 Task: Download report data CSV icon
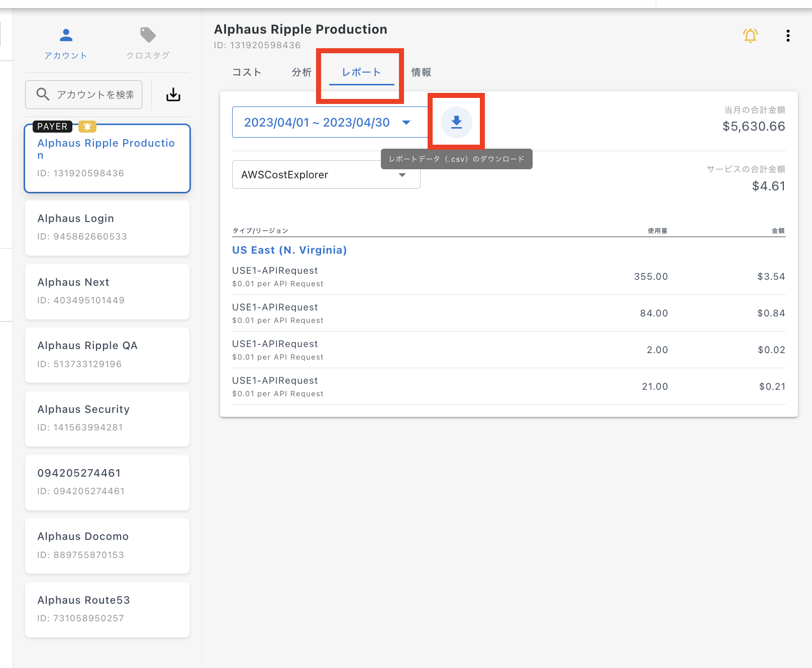pyautogui.click(x=456, y=122)
